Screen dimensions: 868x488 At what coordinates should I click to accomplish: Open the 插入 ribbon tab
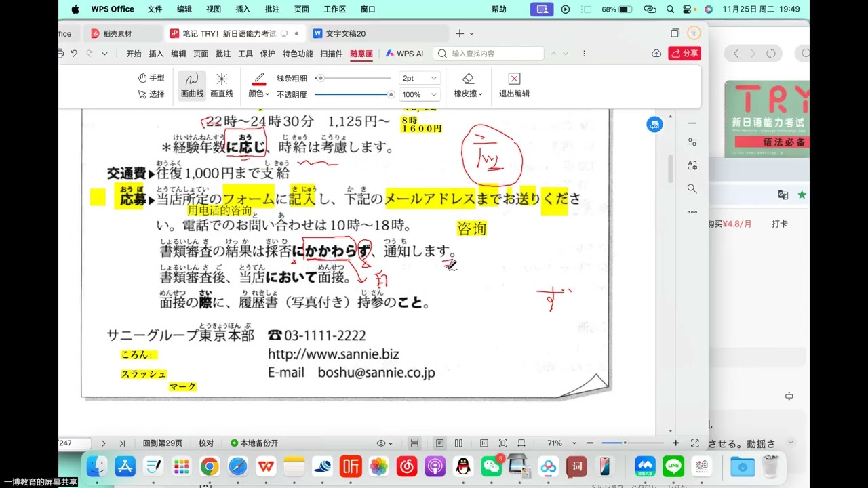[157, 54]
